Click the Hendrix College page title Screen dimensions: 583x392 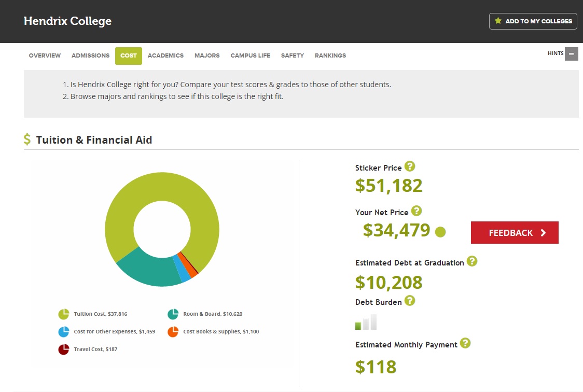(67, 21)
